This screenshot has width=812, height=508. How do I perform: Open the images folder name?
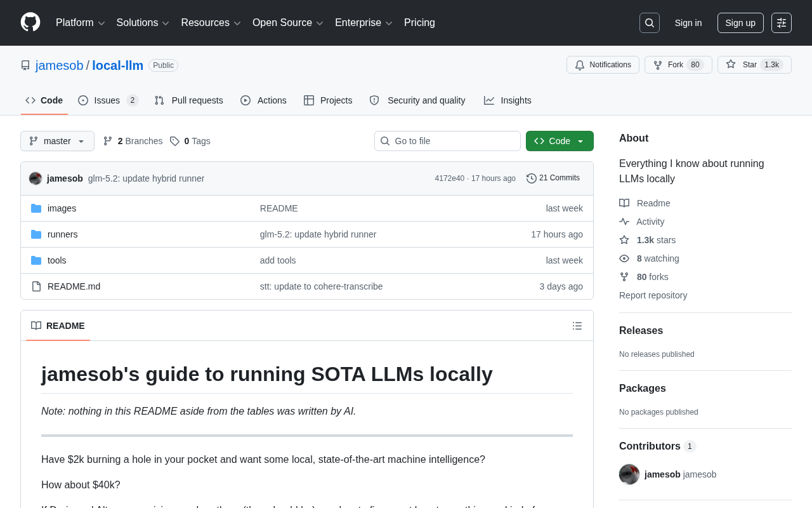pos(62,208)
